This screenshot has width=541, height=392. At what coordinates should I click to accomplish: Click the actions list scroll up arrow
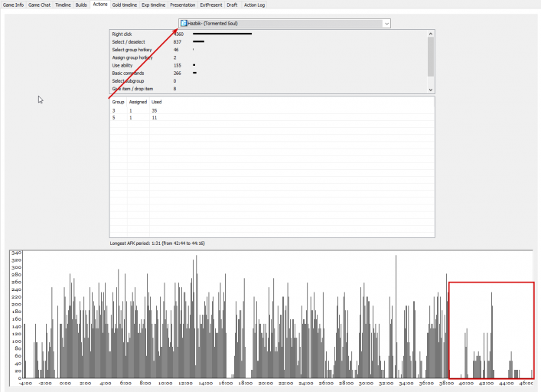click(x=431, y=34)
